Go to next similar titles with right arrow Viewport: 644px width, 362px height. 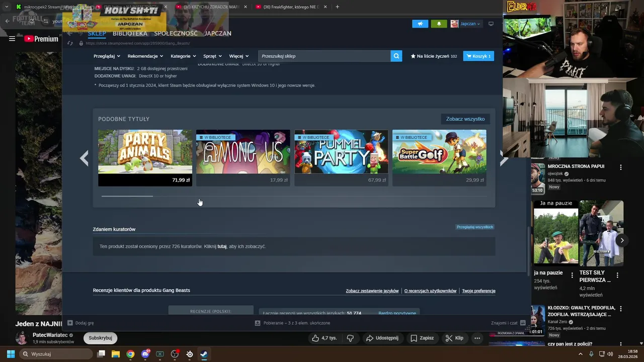pos(504,158)
